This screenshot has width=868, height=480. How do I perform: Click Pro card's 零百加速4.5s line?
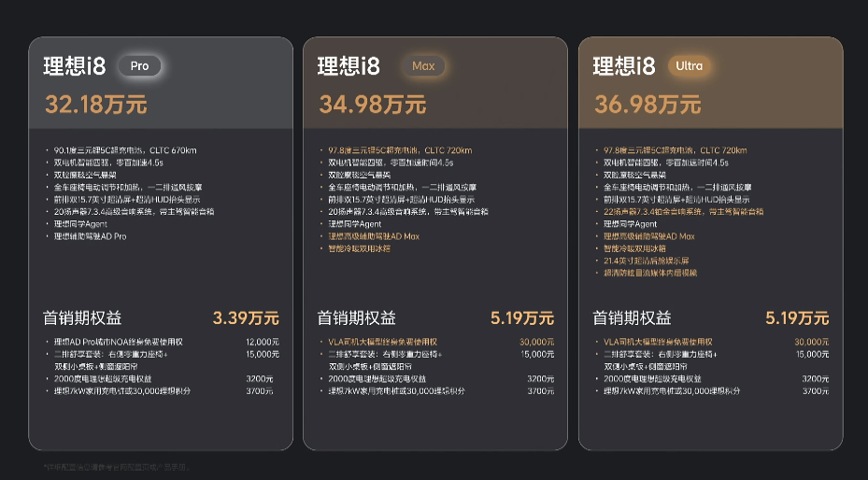[x=108, y=162]
